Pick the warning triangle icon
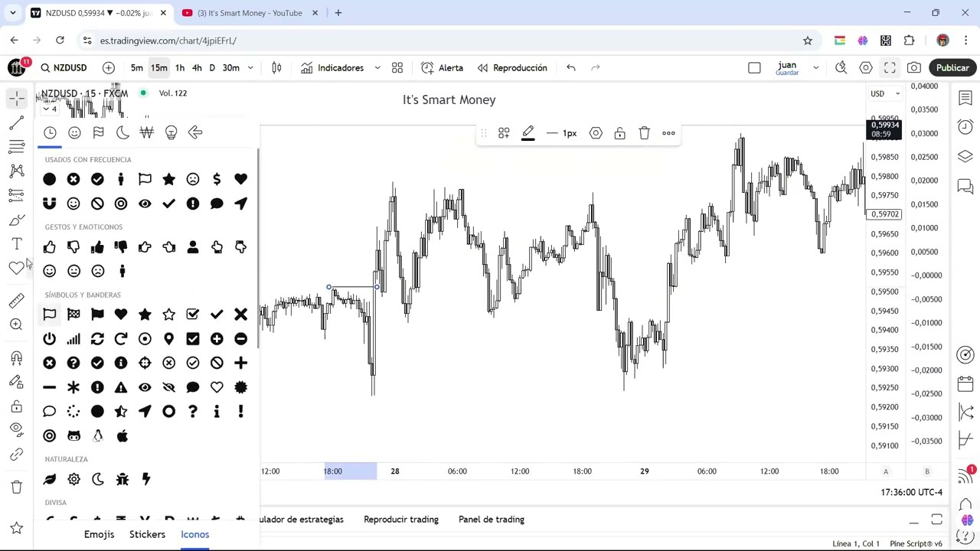This screenshot has height=551, width=980. point(121,387)
